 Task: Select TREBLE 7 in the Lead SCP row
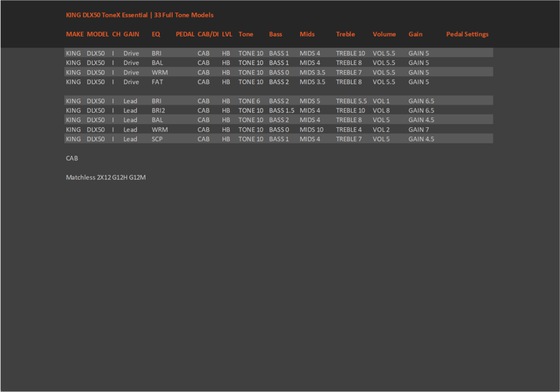click(348, 139)
